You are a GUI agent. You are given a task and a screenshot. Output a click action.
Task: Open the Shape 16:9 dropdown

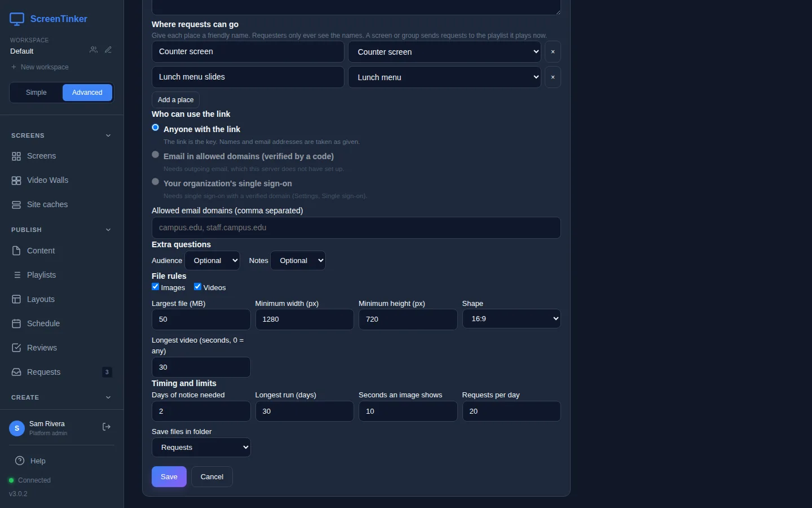pyautogui.click(x=511, y=319)
